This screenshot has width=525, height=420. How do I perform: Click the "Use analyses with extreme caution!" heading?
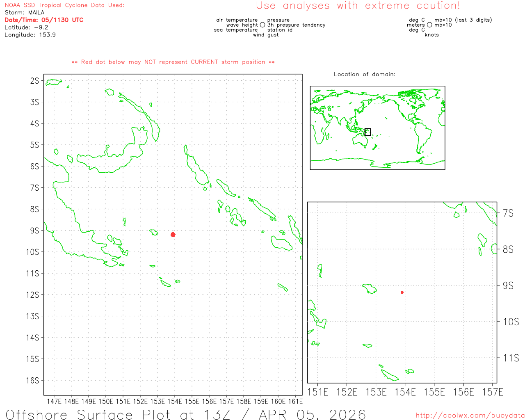point(358,6)
